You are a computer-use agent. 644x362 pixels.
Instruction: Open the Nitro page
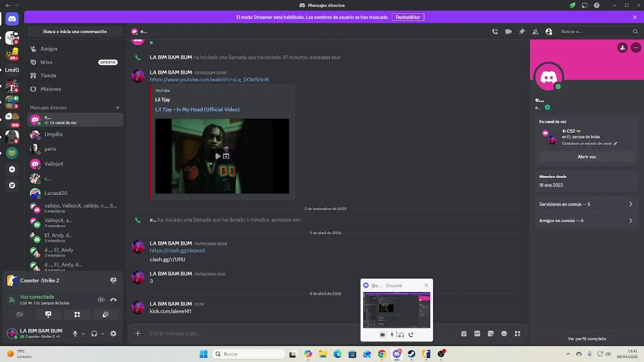click(x=75, y=62)
